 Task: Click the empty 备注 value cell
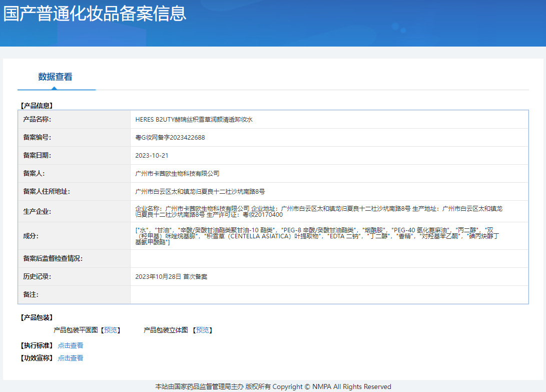click(329, 294)
